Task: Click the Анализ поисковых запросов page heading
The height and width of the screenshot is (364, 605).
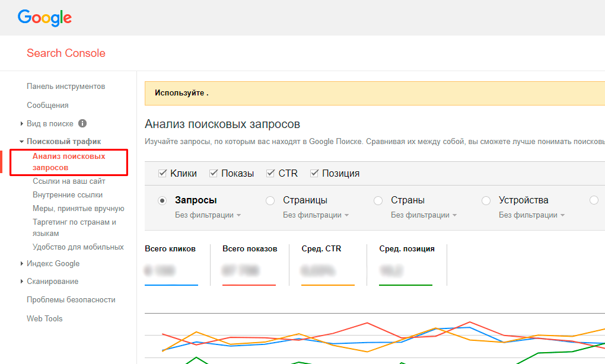Action: click(x=222, y=124)
